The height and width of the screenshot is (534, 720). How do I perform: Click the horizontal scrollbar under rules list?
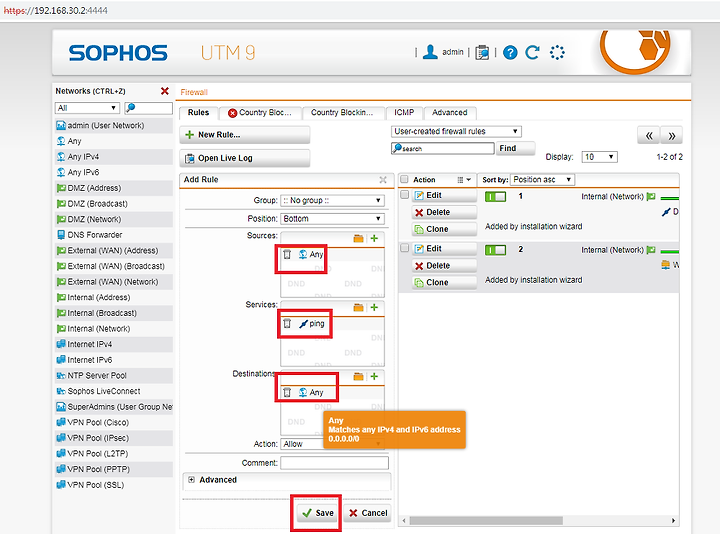486,520
